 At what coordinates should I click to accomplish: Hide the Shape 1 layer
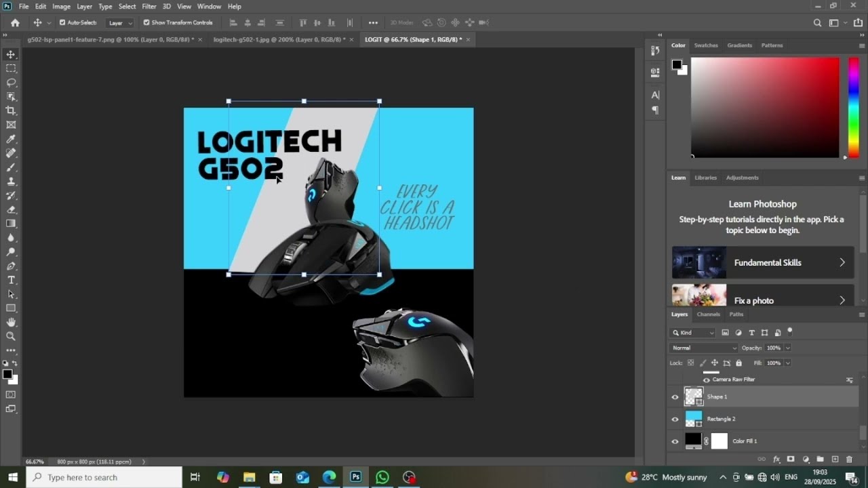(675, 397)
